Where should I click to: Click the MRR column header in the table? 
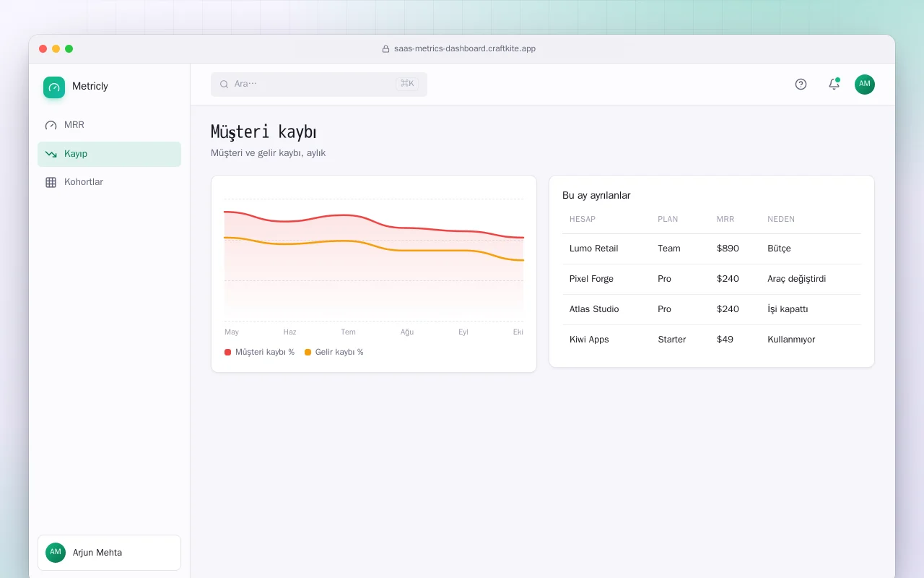(725, 220)
